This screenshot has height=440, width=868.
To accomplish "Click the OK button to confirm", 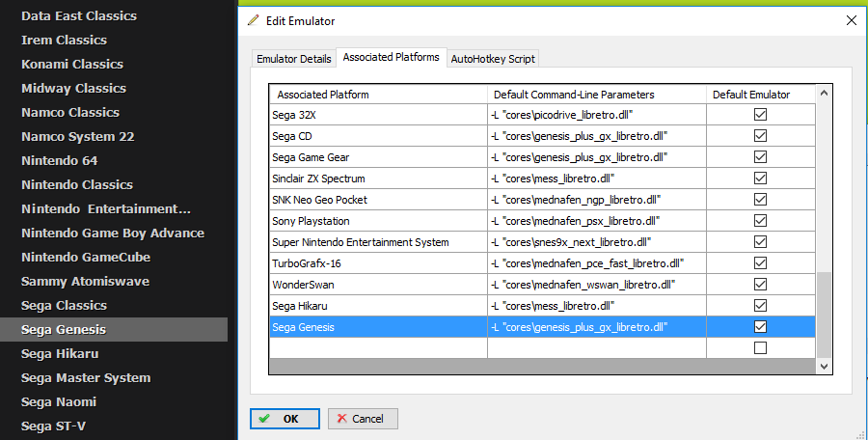I will 285,419.
